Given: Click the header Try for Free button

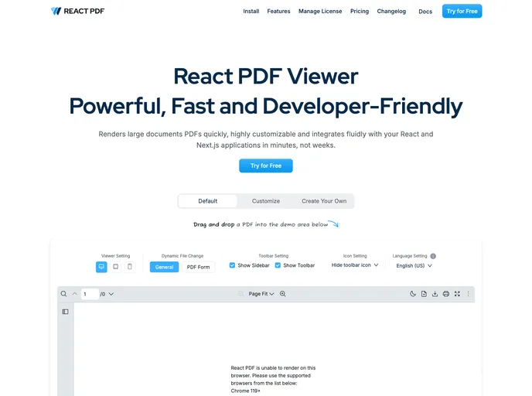Looking at the screenshot, I should [462, 11].
